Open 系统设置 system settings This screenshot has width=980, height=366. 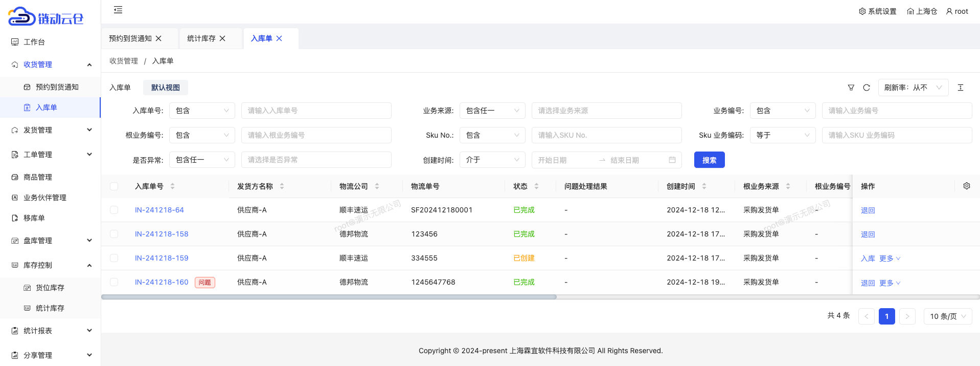[877, 11]
